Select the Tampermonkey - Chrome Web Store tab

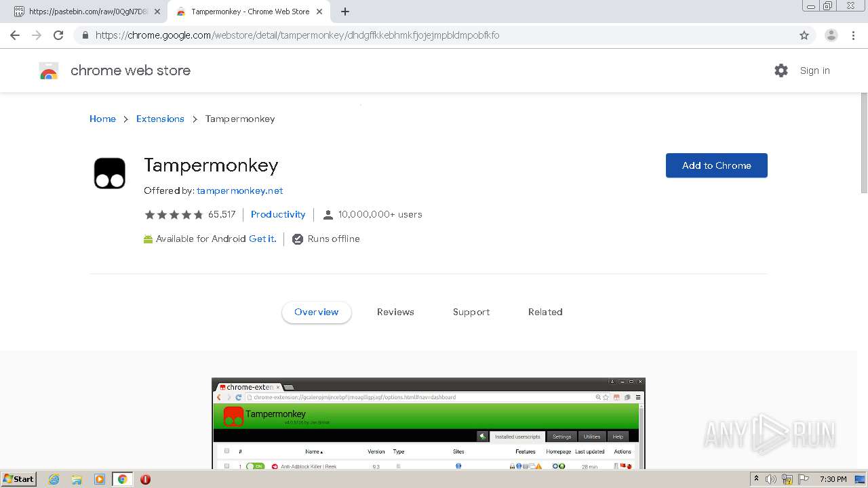[250, 12]
